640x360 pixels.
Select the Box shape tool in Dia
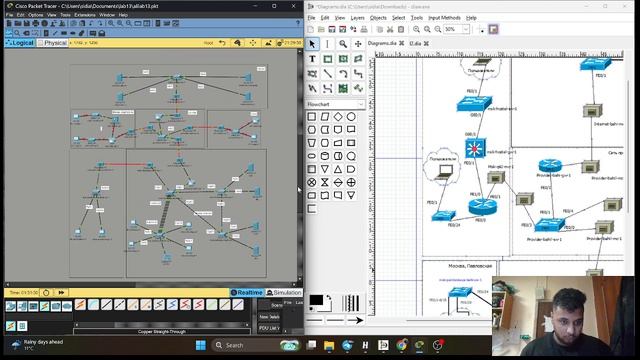(327, 59)
